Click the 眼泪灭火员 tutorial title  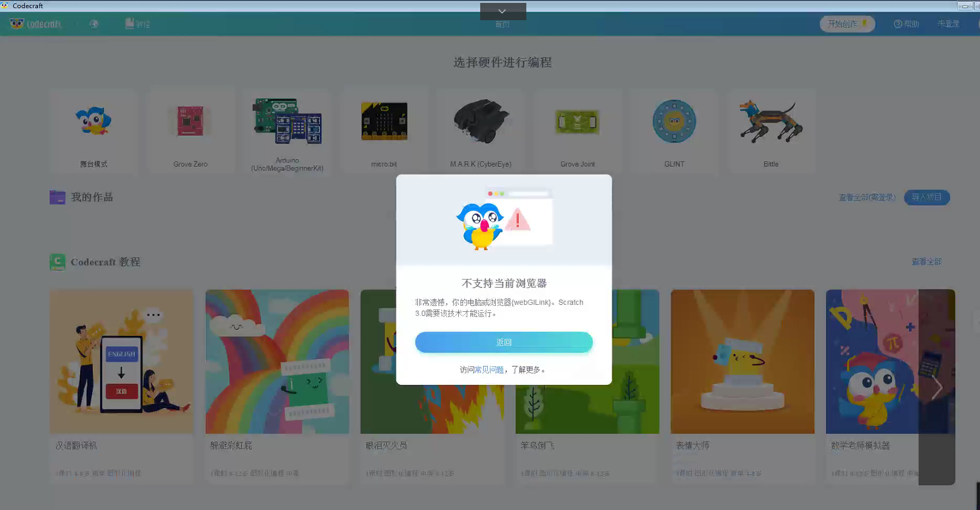point(386,445)
